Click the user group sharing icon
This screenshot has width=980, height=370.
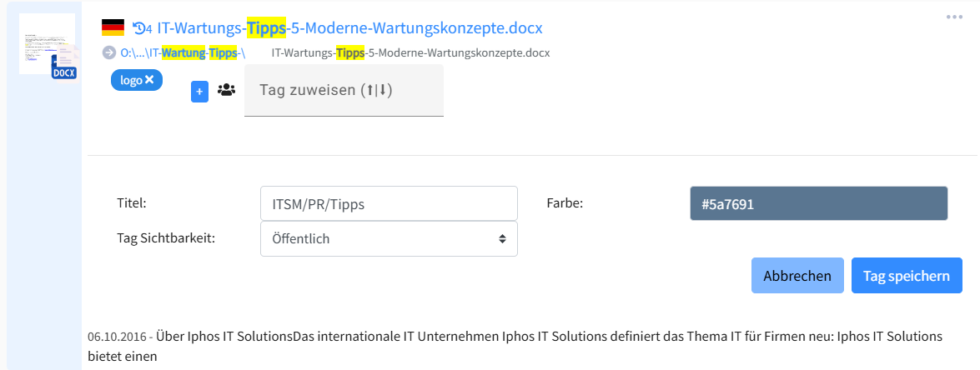pyautogui.click(x=225, y=90)
